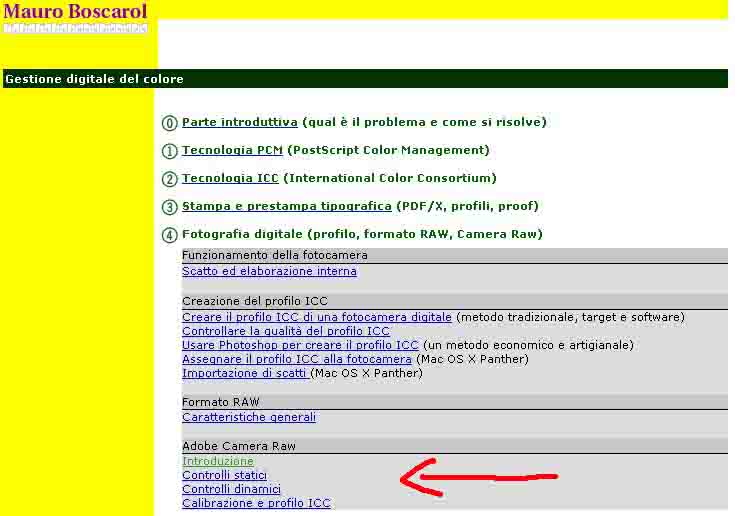The image size is (735, 516).
Task: Open Stampa e prestampa tipografica
Action: (x=286, y=206)
